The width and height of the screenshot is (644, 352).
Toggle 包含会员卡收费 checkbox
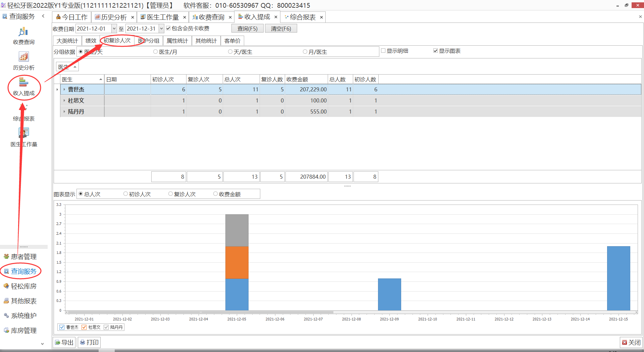tap(168, 28)
